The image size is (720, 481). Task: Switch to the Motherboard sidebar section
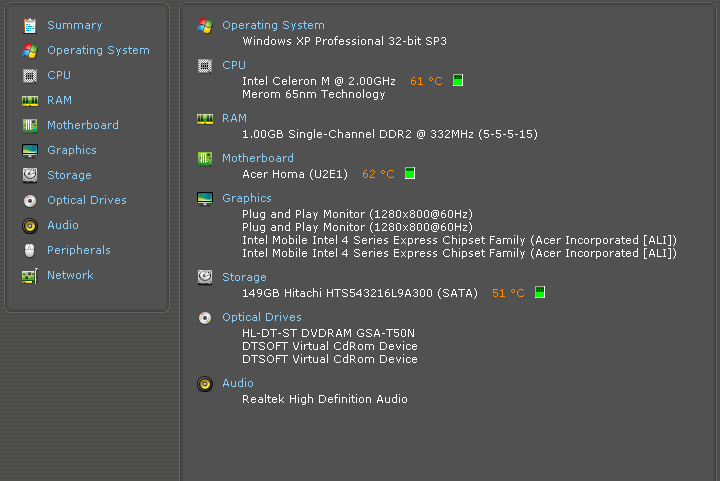pyautogui.click(x=83, y=125)
